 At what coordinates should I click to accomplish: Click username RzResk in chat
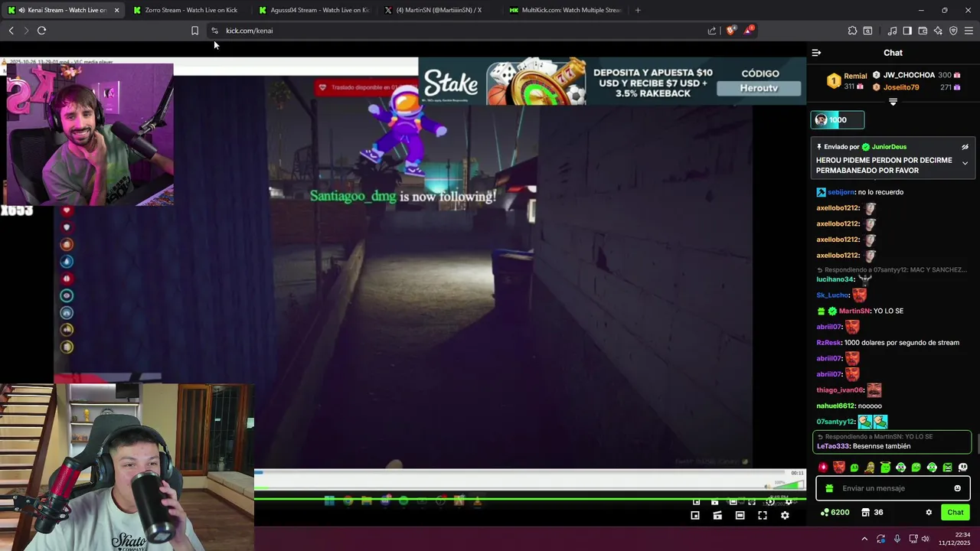tap(828, 343)
